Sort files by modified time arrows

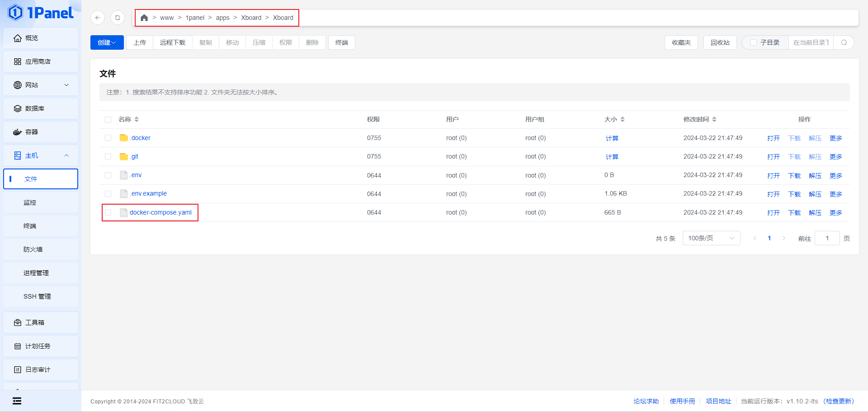pos(714,119)
